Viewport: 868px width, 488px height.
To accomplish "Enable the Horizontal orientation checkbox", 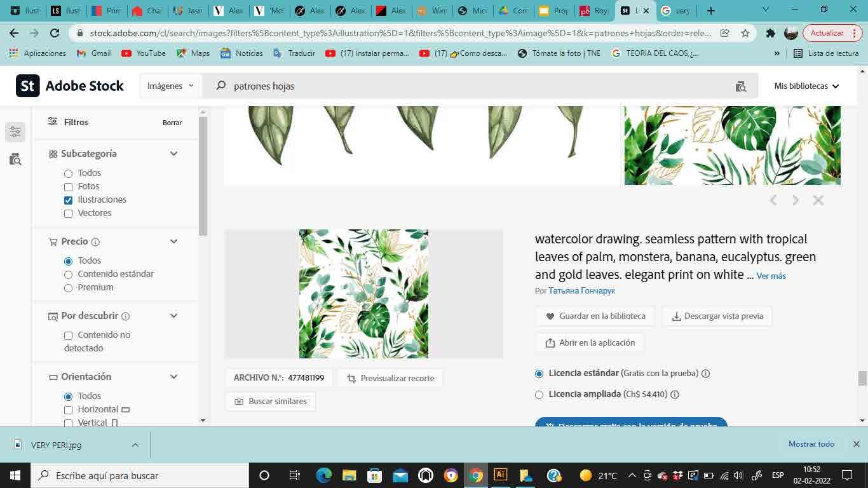I will coord(68,410).
